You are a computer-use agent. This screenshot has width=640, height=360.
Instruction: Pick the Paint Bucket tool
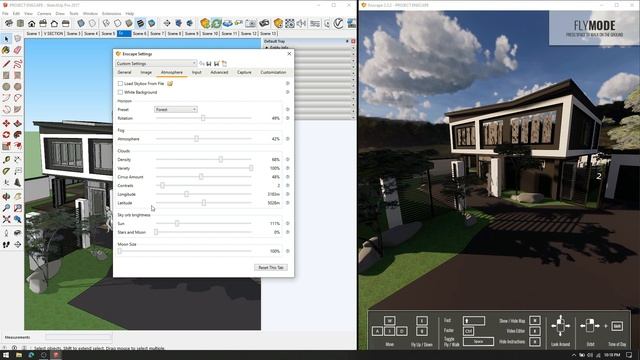coord(6,50)
